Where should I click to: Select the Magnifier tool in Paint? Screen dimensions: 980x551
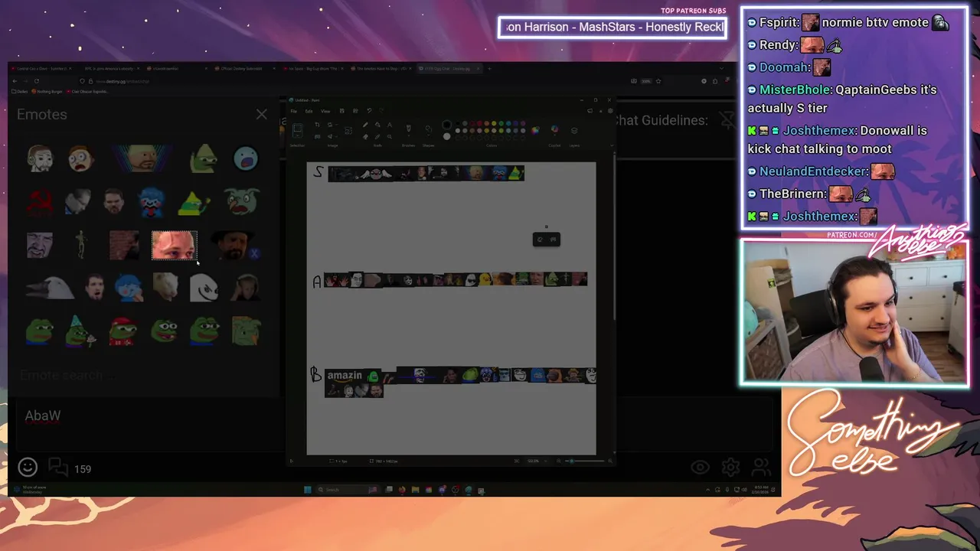click(390, 136)
